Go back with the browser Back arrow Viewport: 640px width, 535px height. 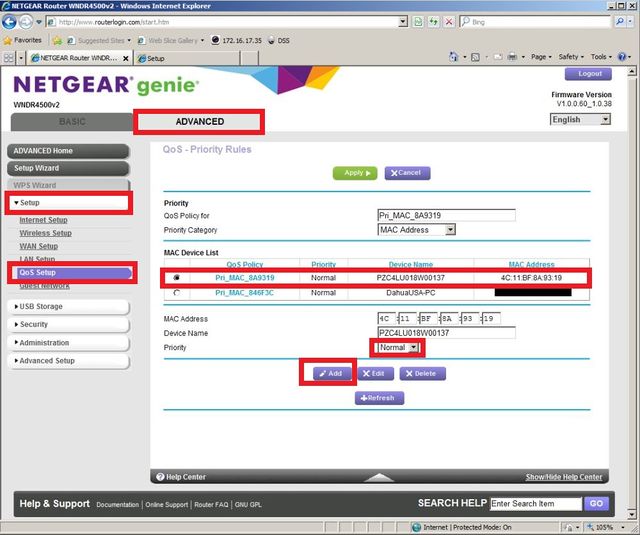tap(9, 22)
